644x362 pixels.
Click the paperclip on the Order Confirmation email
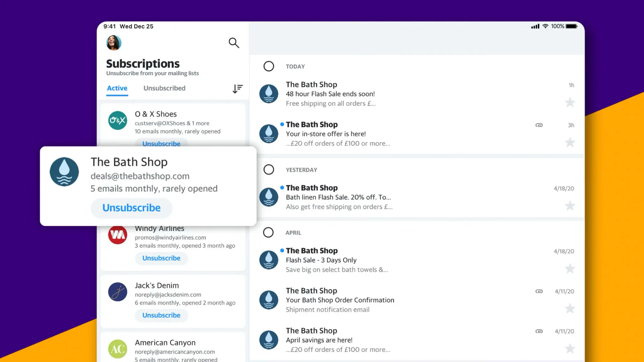pos(539,291)
